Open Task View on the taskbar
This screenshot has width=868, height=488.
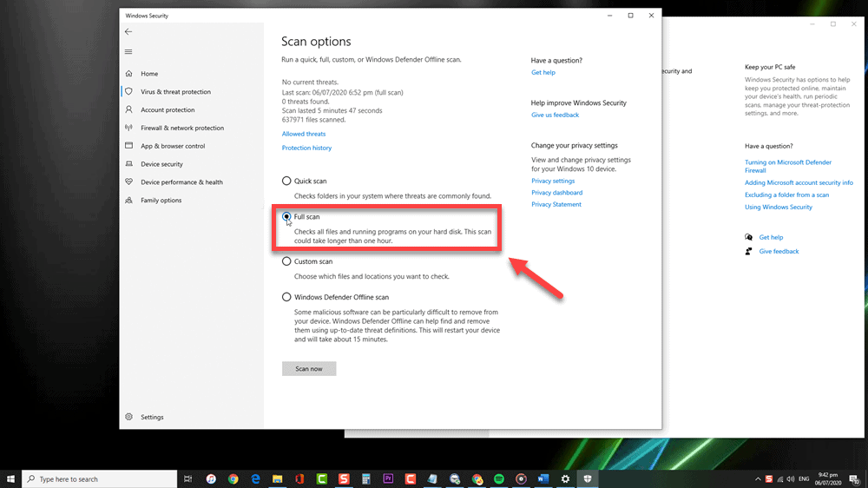point(188,478)
